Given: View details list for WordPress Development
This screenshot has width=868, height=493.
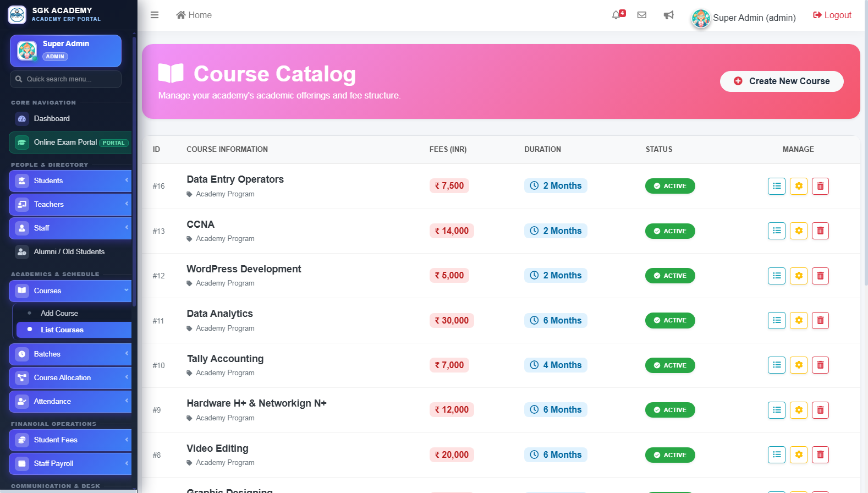Looking at the screenshot, I should point(777,276).
